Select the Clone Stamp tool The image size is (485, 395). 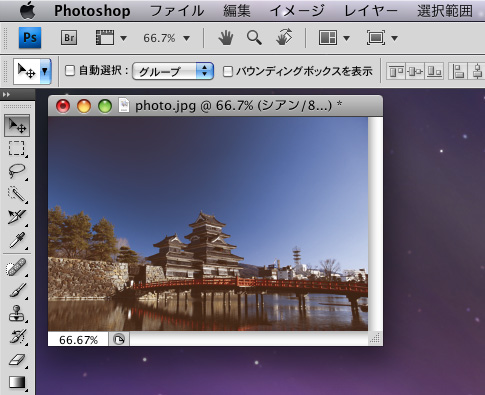(17, 314)
